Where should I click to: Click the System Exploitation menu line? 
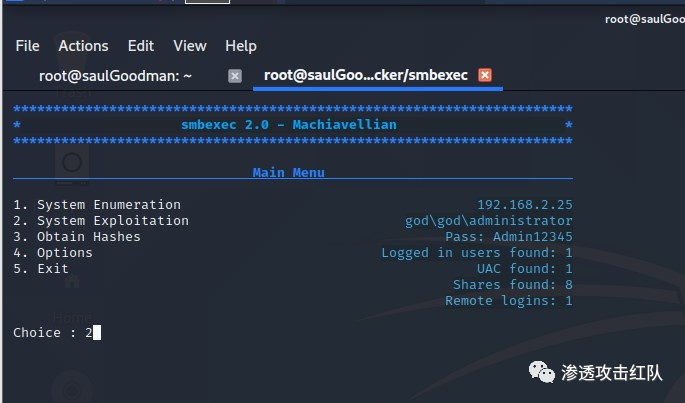101,221
